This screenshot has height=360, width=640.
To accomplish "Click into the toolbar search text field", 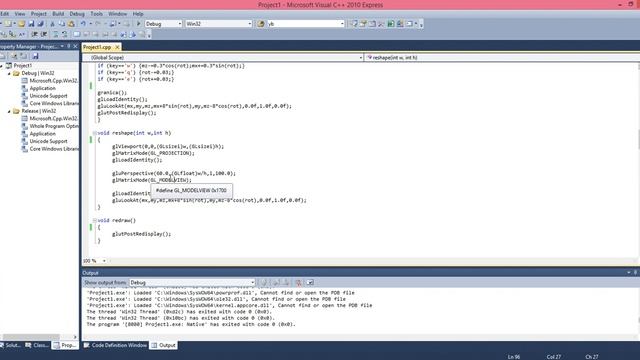I will (303, 24).
